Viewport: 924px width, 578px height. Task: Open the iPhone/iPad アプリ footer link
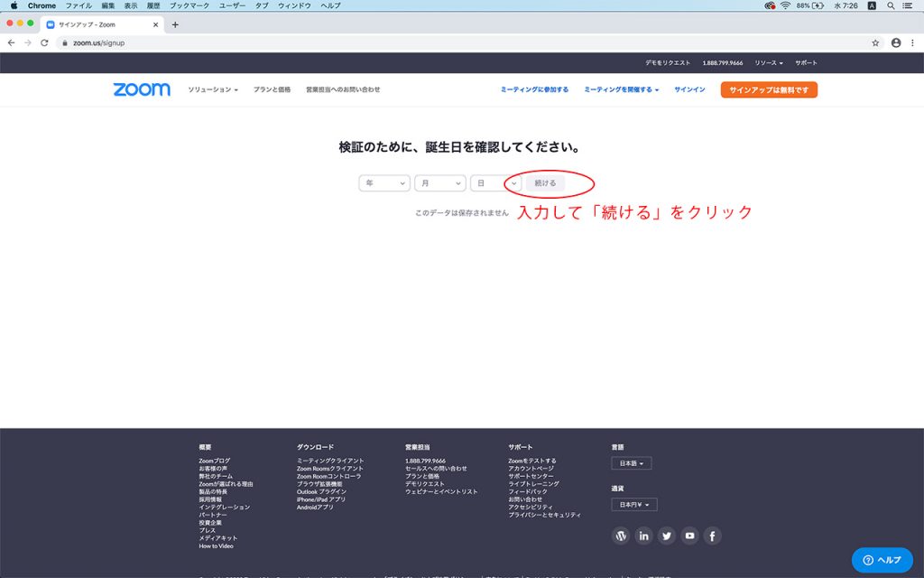tap(321, 499)
